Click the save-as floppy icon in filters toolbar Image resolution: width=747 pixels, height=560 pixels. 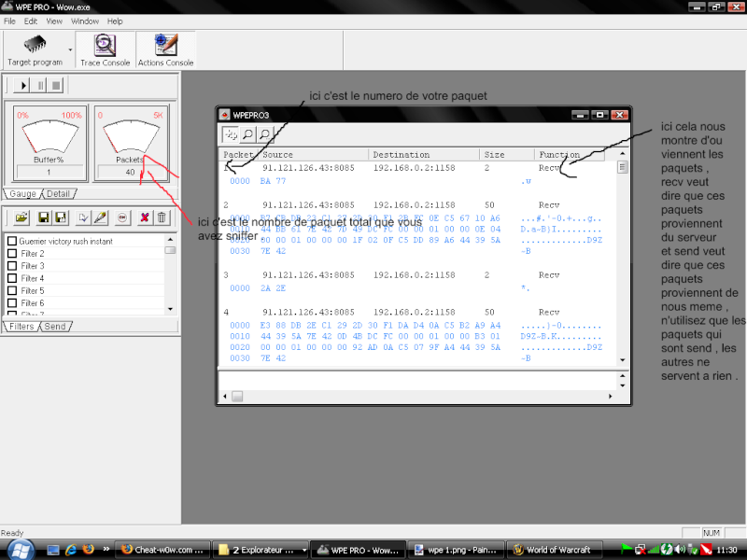61,217
